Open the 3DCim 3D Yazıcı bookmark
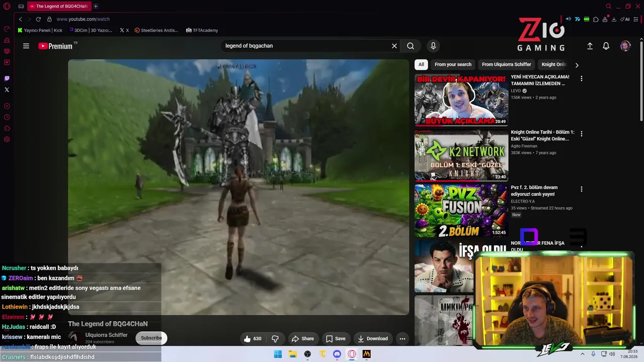 tap(90, 30)
